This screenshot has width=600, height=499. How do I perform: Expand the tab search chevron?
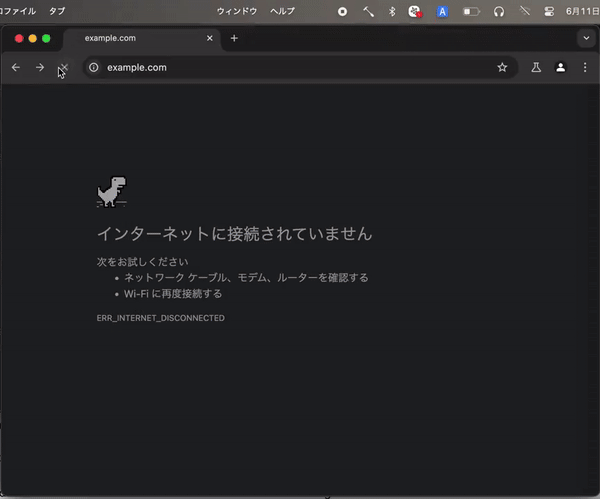pos(586,38)
